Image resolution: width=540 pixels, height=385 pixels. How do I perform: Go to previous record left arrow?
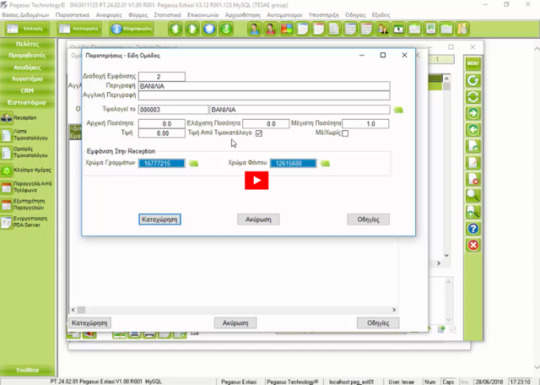473,130
